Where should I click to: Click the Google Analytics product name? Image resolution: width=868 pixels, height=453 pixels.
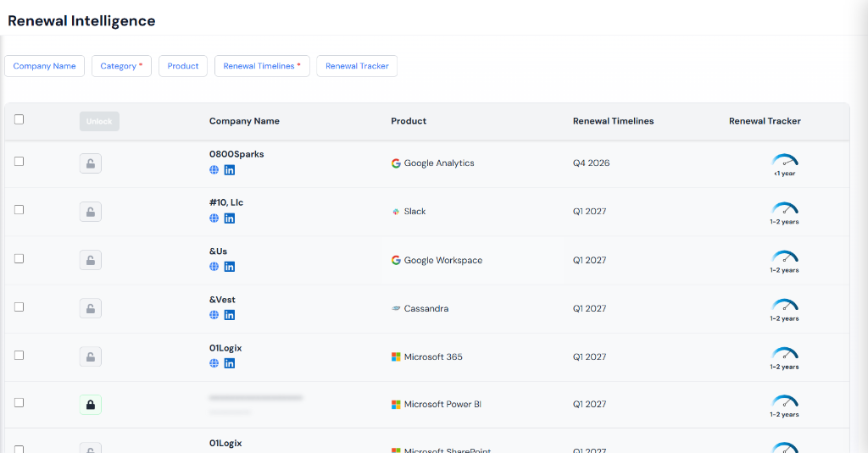point(439,163)
